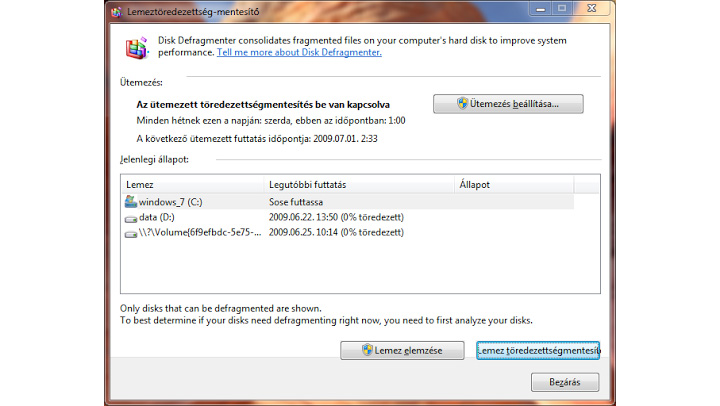Minimize the Lemeztöredezettség-mentesítő window
Screen dimensions: 720x406
540,12
